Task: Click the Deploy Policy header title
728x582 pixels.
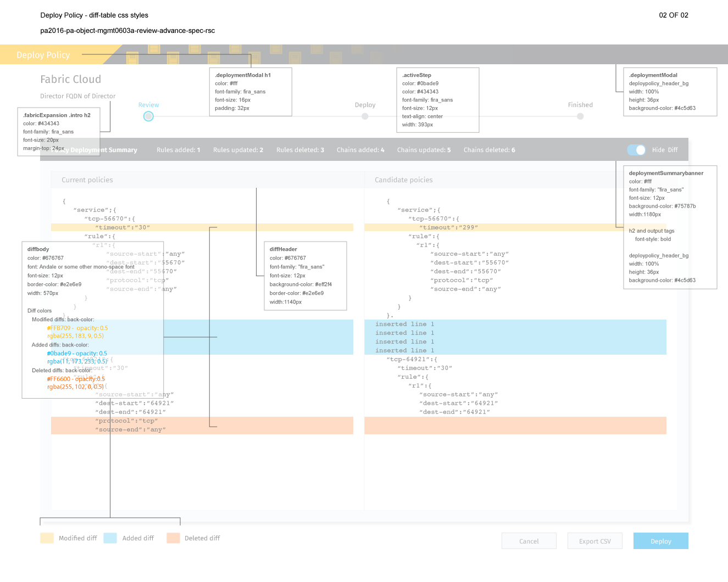Action: 43,55
